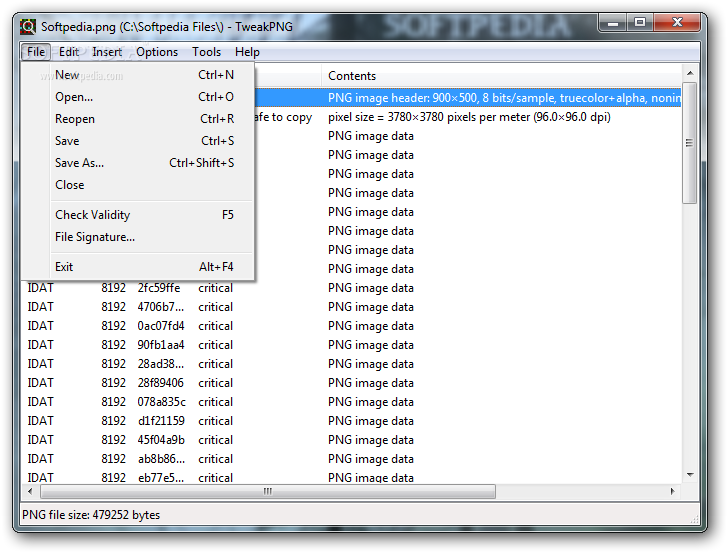Select IDAT row with CRC 078a835c
This screenshot has width=728, height=553.
351,402
